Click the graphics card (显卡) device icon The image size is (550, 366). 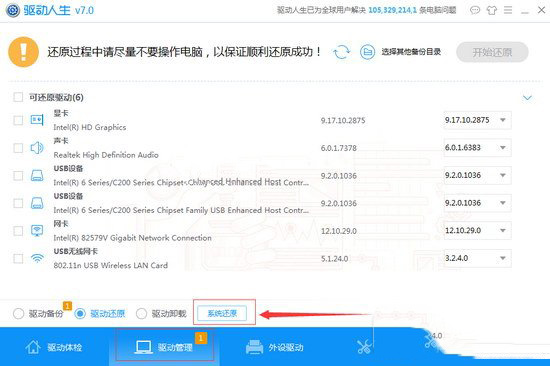pos(37,120)
